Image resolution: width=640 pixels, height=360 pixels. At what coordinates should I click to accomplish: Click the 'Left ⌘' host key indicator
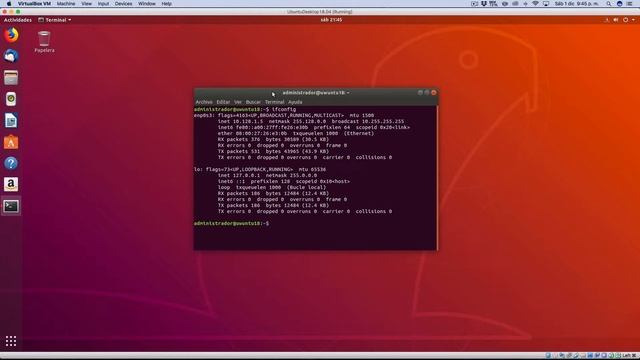point(629,356)
